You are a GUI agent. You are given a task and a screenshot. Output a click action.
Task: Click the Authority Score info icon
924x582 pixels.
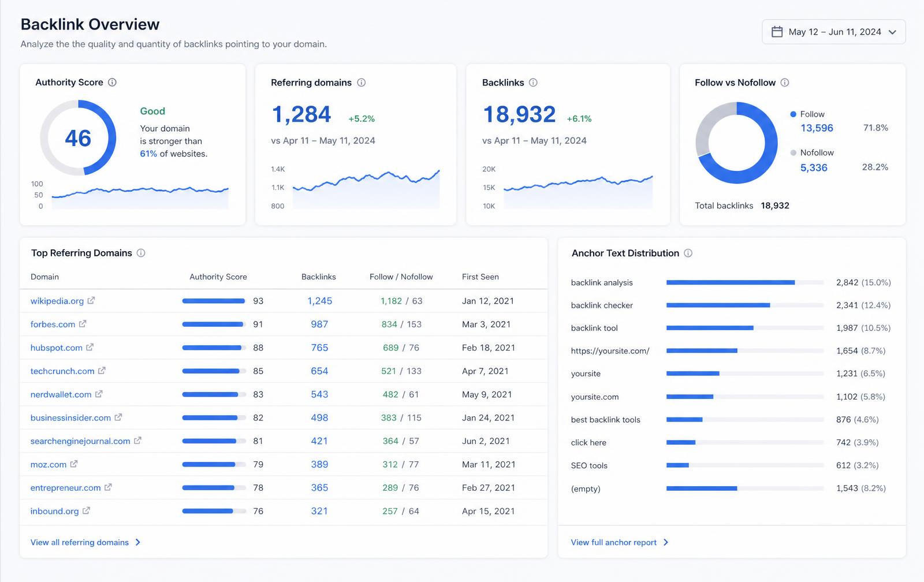pyautogui.click(x=112, y=83)
